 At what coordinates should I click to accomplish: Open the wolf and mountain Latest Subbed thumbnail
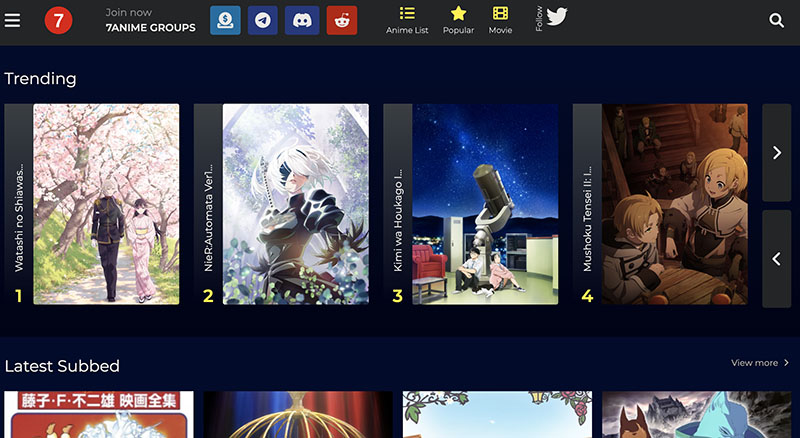(x=697, y=415)
